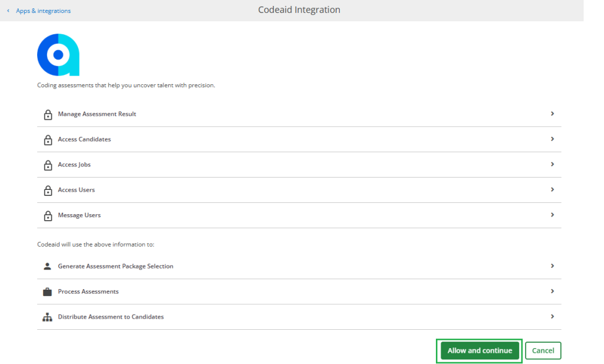This screenshot has height=364, width=604.
Task: Click the lock icon next to Access Users
Action: [x=48, y=191]
